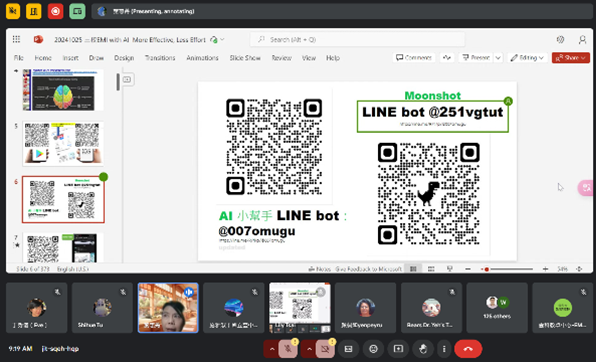596x362 pixels.
Task: Expand the microphone audio settings arrow
Action: 272,349
